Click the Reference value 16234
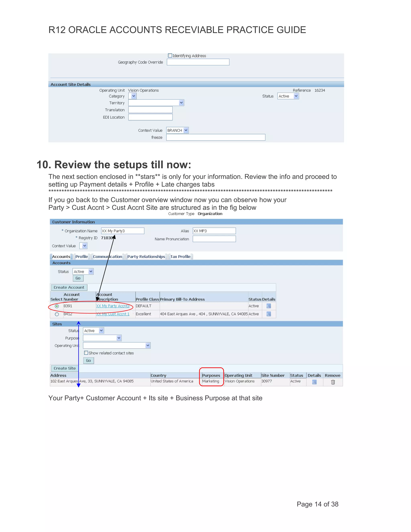Screen dimensions: 411x532 (320, 90)
